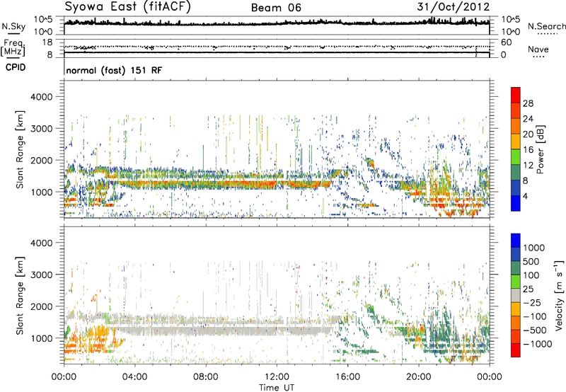Image resolution: width=566 pixels, height=392 pixels.
Task: Click the 2000 range tick of the velocity panel
Action: pos(42,306)
